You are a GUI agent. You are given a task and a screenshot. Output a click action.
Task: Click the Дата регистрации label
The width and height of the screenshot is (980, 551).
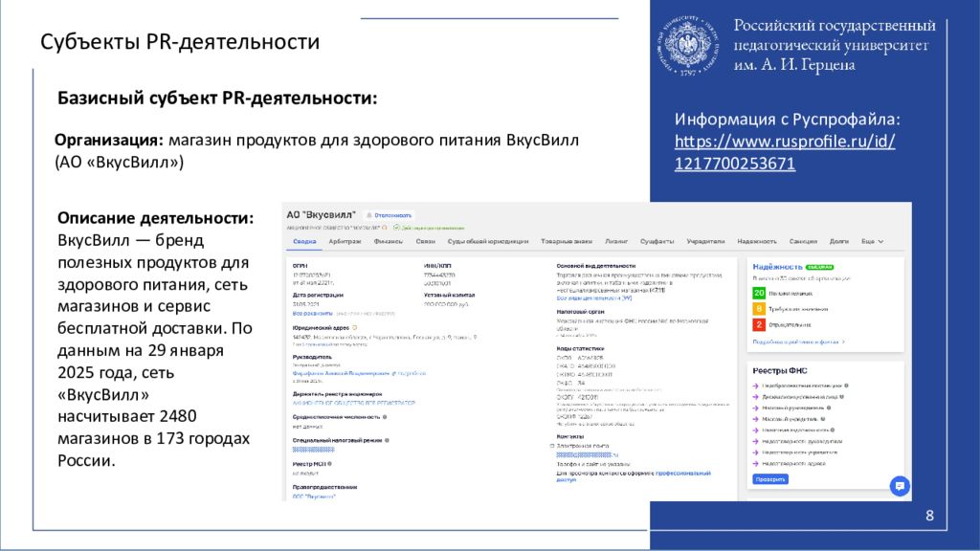318,295
